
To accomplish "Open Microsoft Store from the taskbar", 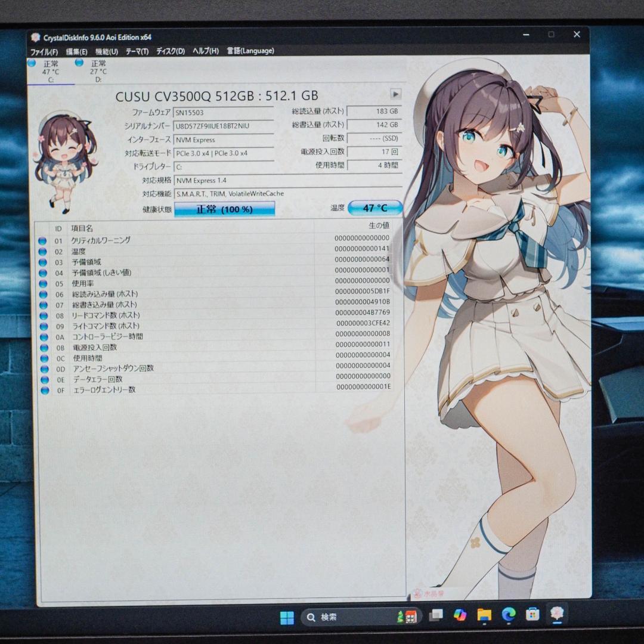I will tap(532, 614).
